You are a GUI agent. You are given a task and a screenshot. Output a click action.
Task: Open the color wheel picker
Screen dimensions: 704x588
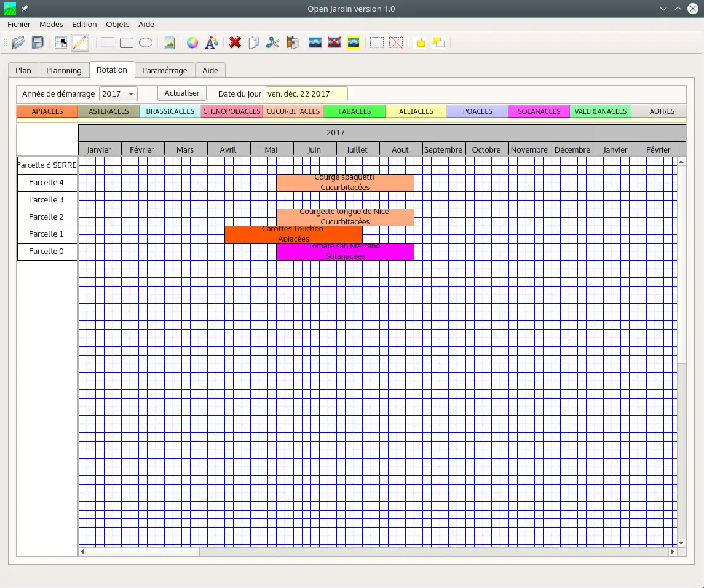pyautogui.click(x=192, y=42)
